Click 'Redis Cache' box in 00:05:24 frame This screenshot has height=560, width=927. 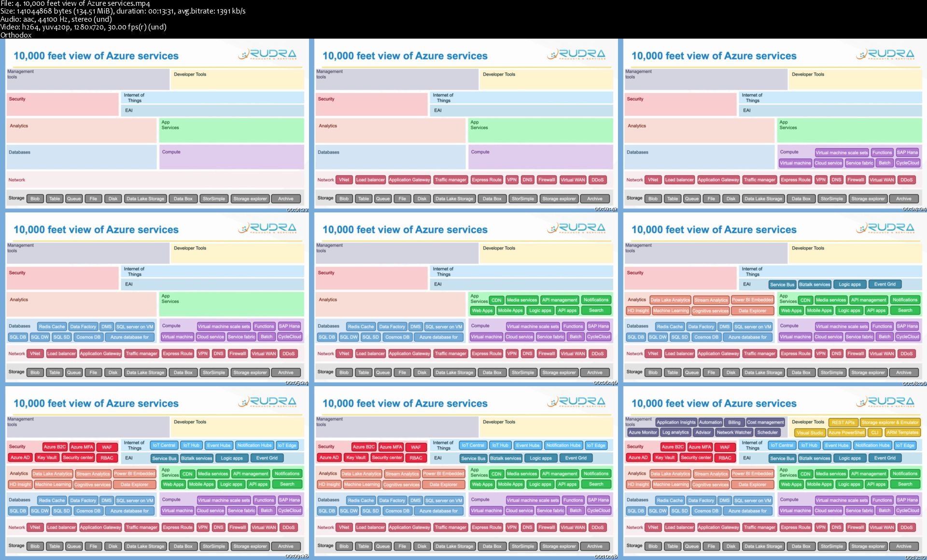pos(52,326)
